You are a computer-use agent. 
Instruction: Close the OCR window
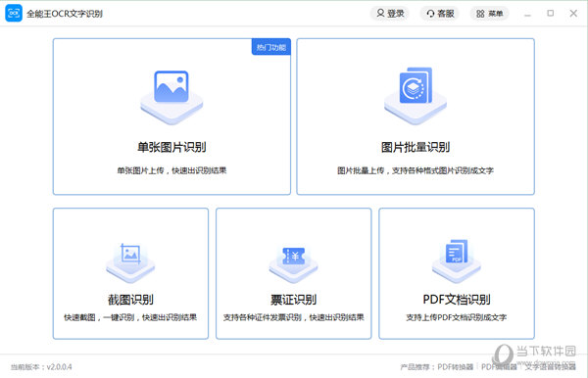click(x=573, y=13)
